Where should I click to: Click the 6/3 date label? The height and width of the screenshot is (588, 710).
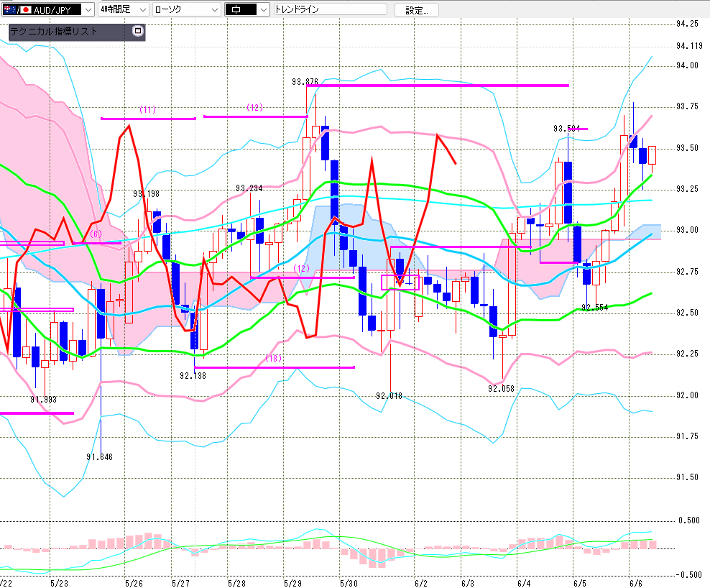[x=468, y=584]
